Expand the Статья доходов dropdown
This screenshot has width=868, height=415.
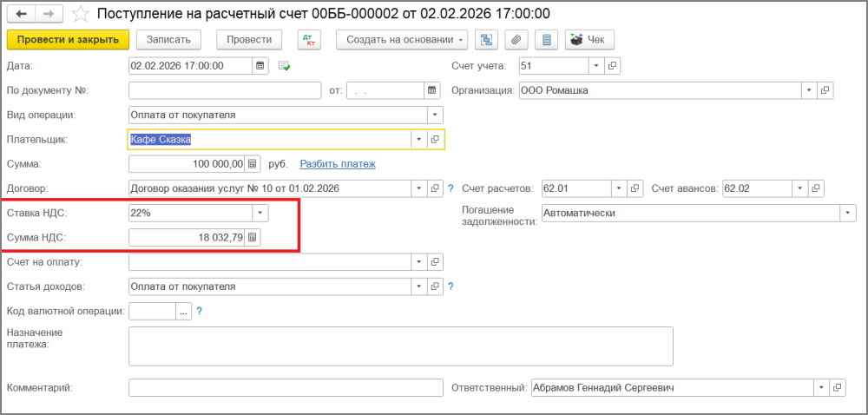point(419,287)
